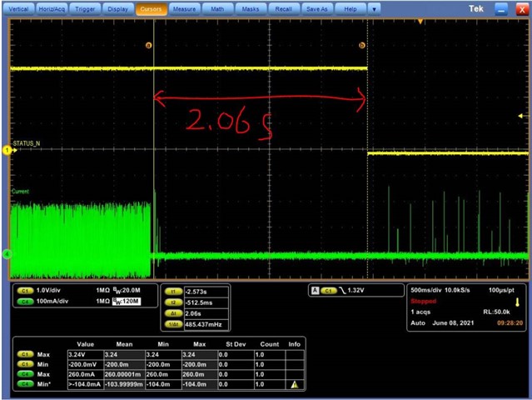The image size is (532, 400).
Task: Click the channel 1 ground reference marker
Action: coord(7,150)
